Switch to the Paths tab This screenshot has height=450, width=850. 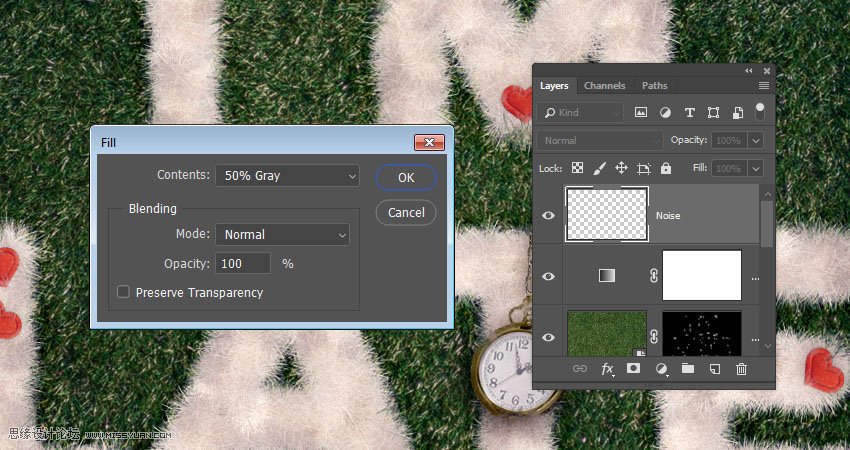[654, 86]
